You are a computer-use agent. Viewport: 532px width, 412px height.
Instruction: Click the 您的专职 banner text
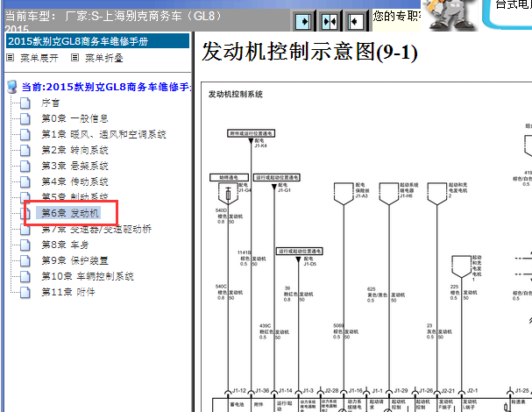pyautogui.click(x=397, y=16)
